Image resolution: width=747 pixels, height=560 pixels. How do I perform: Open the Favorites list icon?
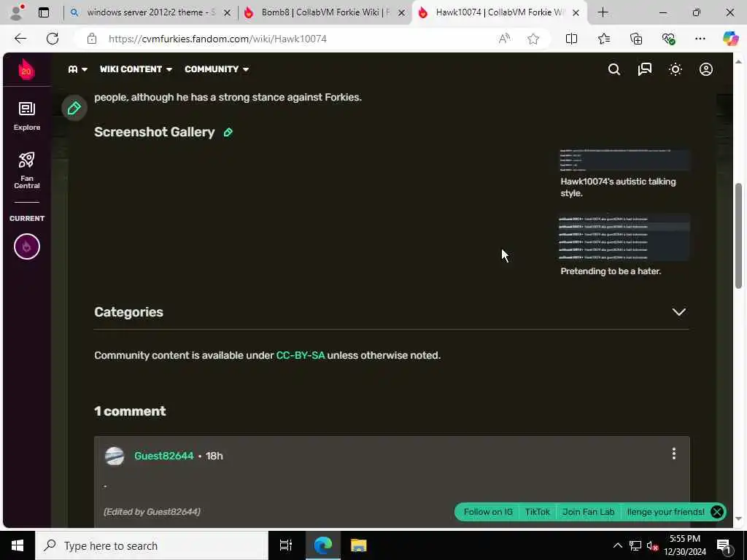603,39
